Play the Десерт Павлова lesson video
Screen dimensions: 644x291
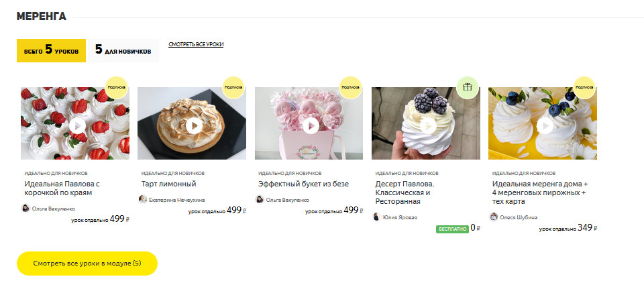(x=428, y=125)
